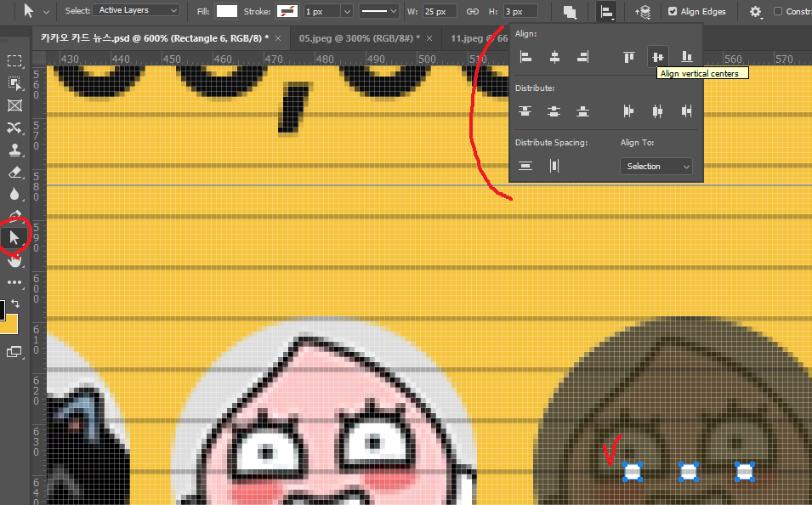The width and height of the screenshot is (812, 505).
Task: Select the Blur tool
Action: pos(14,194)
